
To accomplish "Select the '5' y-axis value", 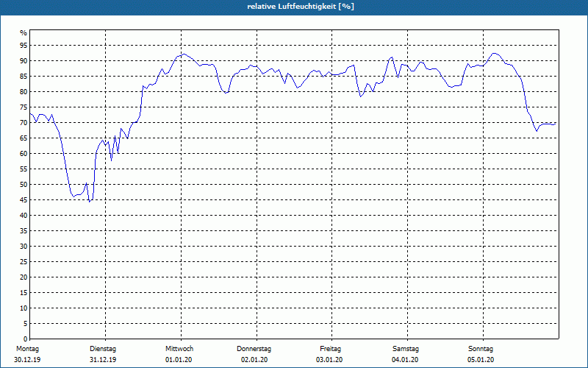I will 26,324.
